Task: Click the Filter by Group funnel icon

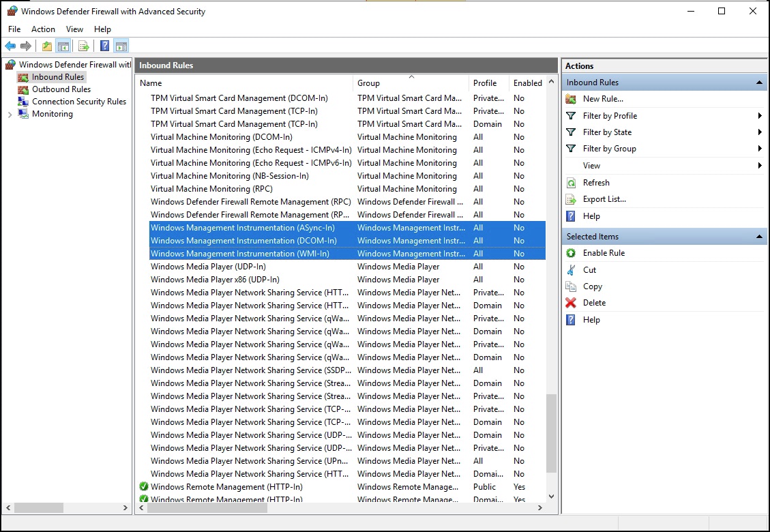Action: [x=571, y=149]
